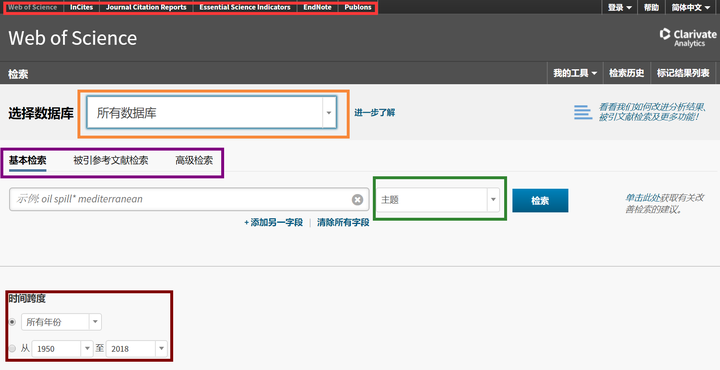Click the blue 检索 search button
The height and width of the screenshot is (370, 720).
(x=540, y=201)
